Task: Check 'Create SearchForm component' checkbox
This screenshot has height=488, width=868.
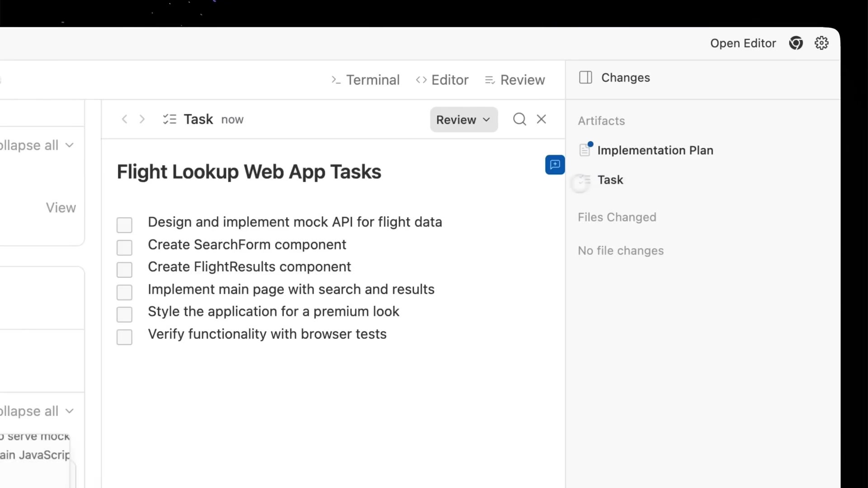Action: (x=124, y=247)
